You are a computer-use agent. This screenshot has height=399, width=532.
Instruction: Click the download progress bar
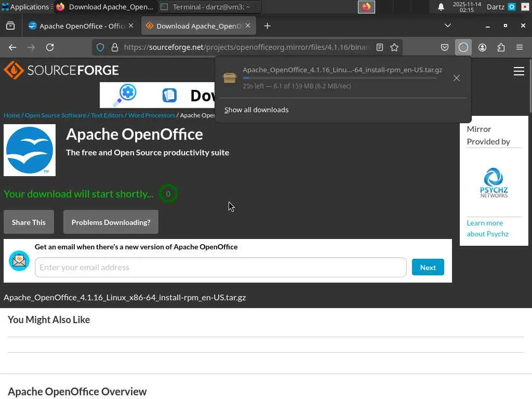click(340, 78)
